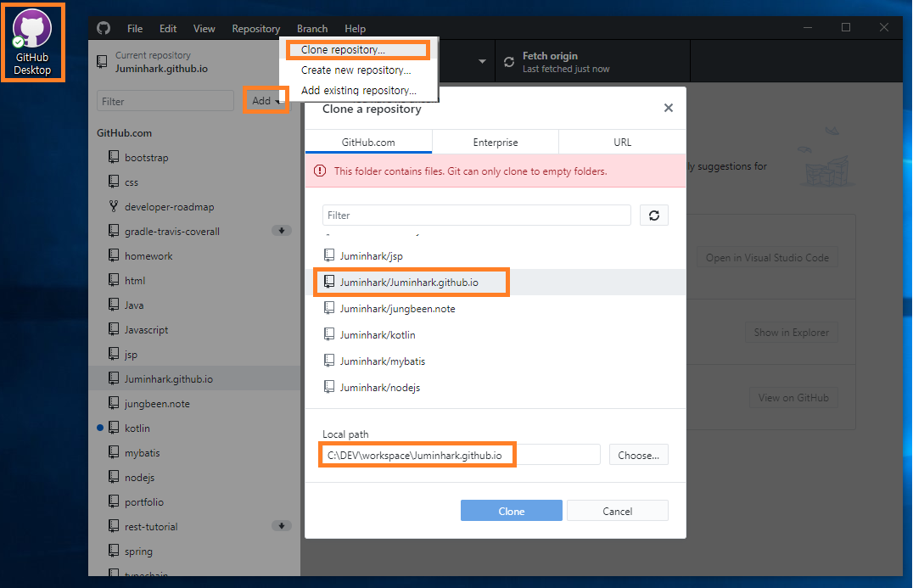Switch to the GitHub.com tab

point(368,142)
